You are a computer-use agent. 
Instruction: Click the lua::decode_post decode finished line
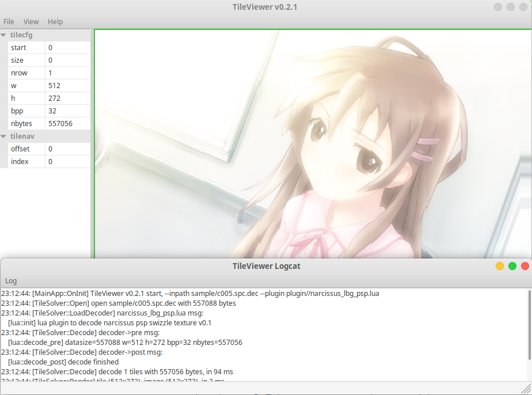point(63,362)
